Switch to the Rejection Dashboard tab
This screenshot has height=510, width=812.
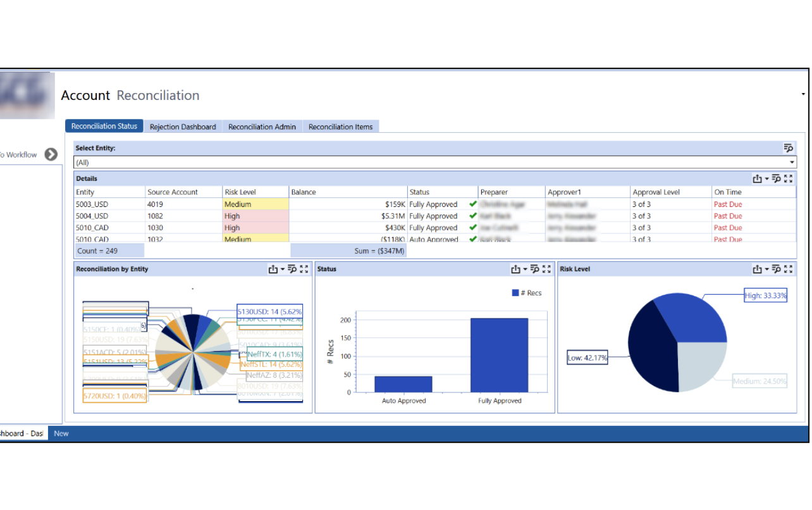click(x=183, y=127)
